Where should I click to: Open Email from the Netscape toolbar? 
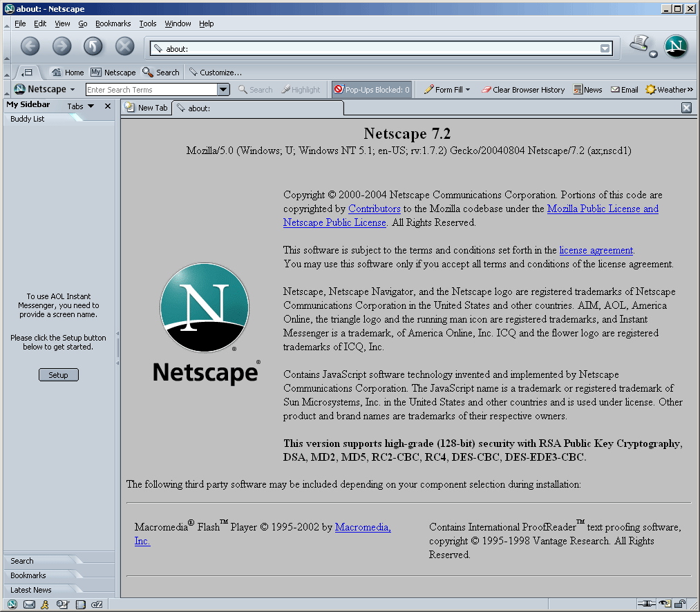click(x=624, y=90)
